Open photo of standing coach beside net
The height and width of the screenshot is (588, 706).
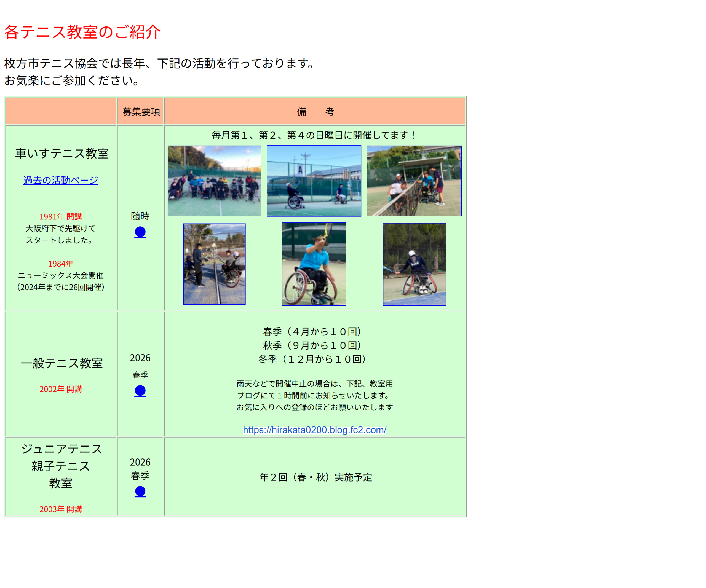(215, 264)
